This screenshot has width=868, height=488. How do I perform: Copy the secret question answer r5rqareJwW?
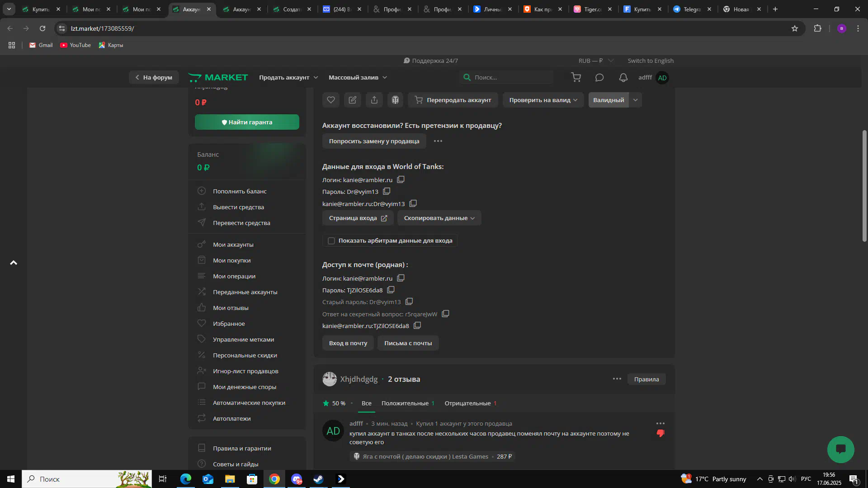click(445, 314)
